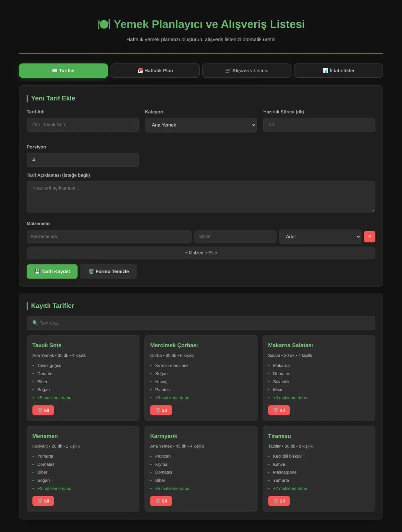Click "Kedi dili bisküvi" ingredient
The image size is (402, 532).
pyautogui.click(x=288, y=456)
